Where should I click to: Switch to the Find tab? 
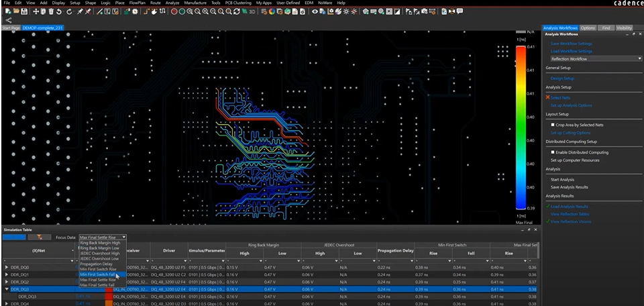(x=606, y=28)
